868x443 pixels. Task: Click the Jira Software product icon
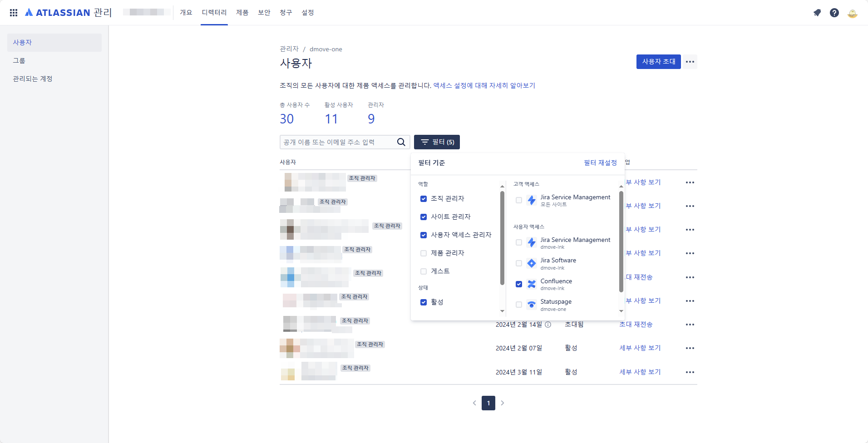pyautogui.click(x=532, y=263)
